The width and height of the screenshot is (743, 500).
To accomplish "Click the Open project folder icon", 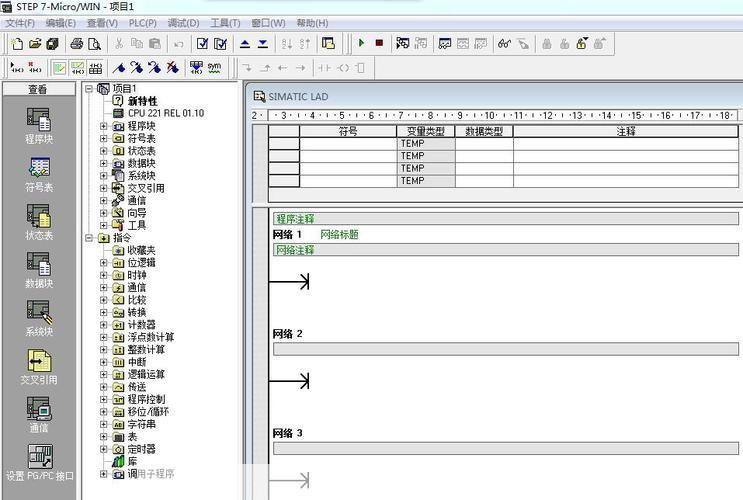I will pos(35,44).
